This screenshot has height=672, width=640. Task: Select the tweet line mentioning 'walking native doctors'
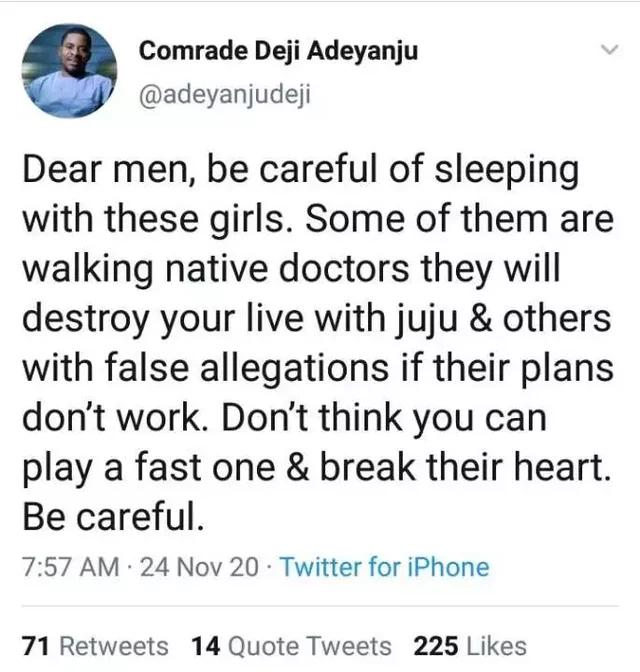pyautogui.click(x=291, y=270)
